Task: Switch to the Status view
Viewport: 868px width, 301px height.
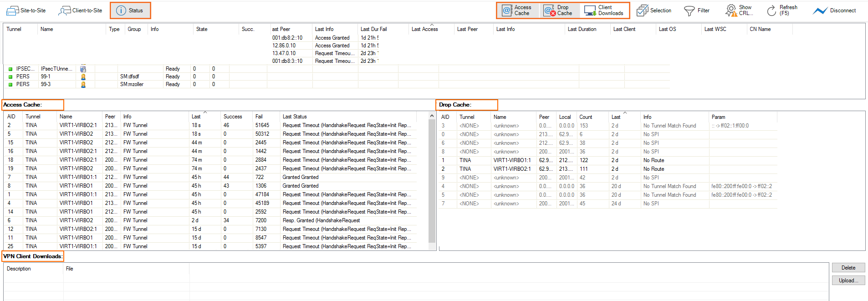Action: point(130,10)
